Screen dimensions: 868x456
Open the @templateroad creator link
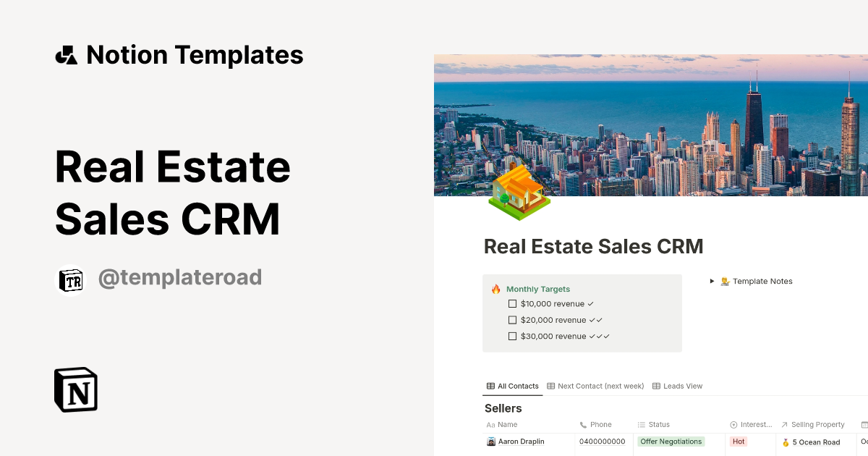[179, 277]
